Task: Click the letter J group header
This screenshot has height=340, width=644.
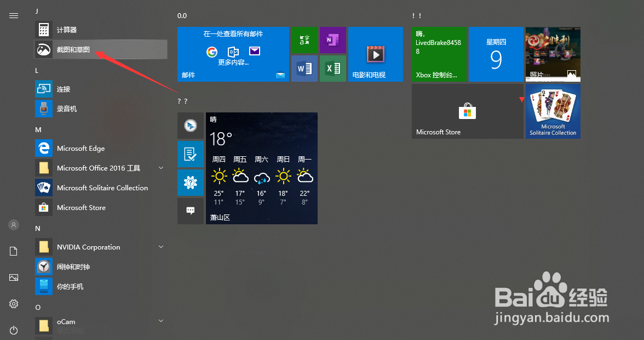Action: [x=37, y=11]
